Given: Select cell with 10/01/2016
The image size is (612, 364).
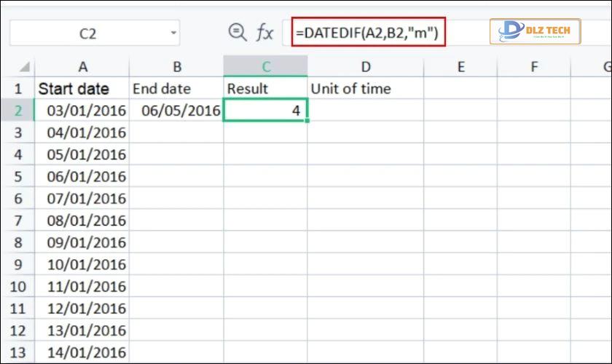Looking at the screenshot, I should (82, 264).
